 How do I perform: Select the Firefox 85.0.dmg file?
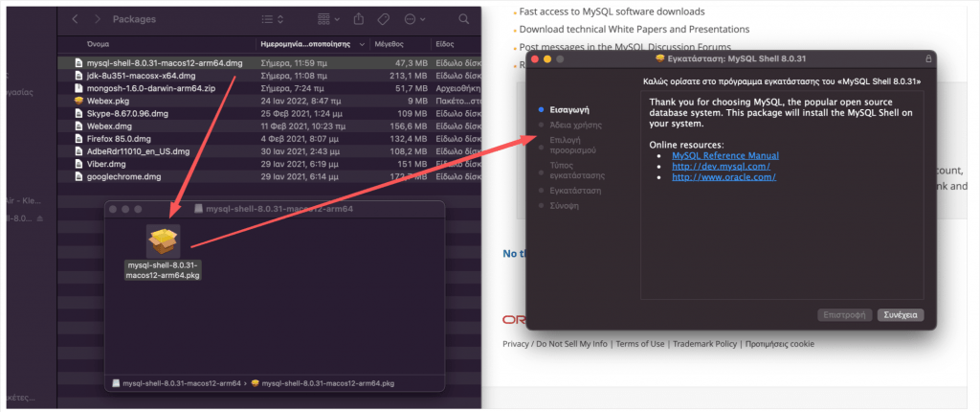pos(269,138)
